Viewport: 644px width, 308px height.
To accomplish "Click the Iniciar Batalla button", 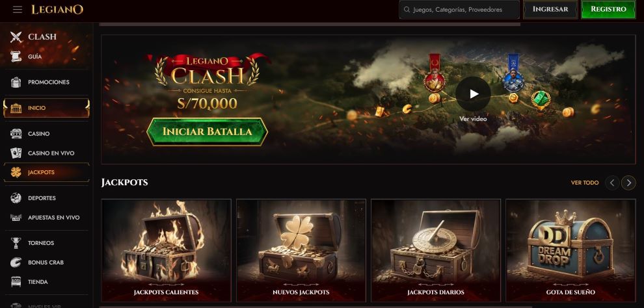I will (x=207, y=132).
